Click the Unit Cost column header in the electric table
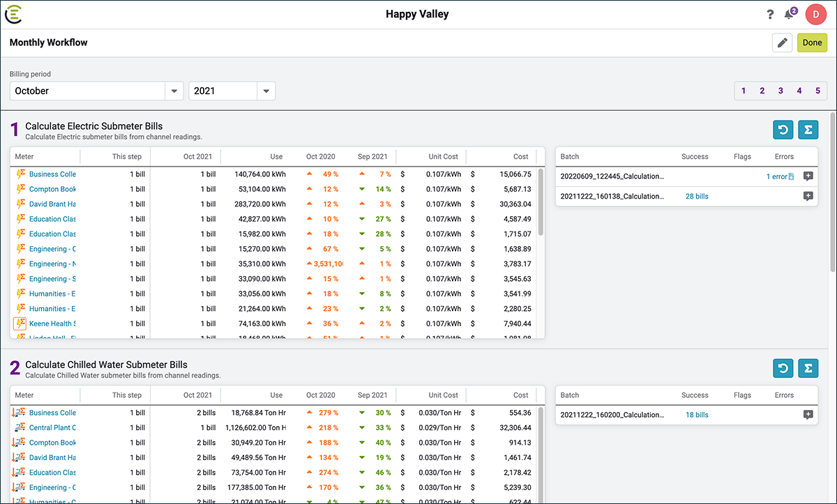Screen dimensions: 837x504 click(443, 157)
